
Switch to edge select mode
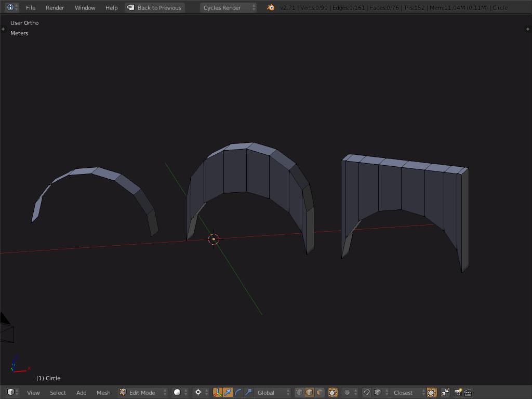pos(309,392)
